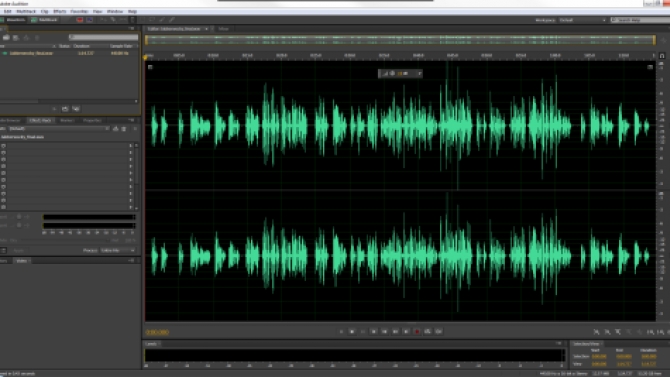670x377 pixels.
Task: Open the effects rack Presets dropdown
Action: click(x=59, y=129)
